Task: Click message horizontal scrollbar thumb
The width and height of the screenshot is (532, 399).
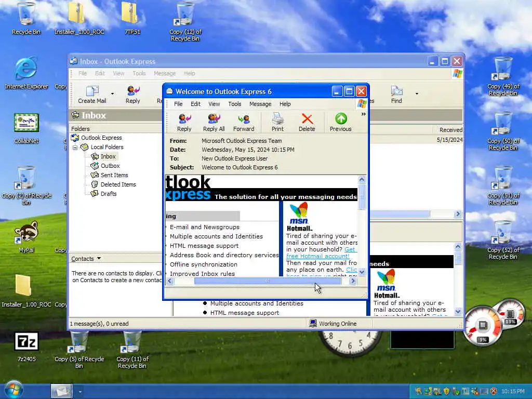Action: (x=268, y=281)
